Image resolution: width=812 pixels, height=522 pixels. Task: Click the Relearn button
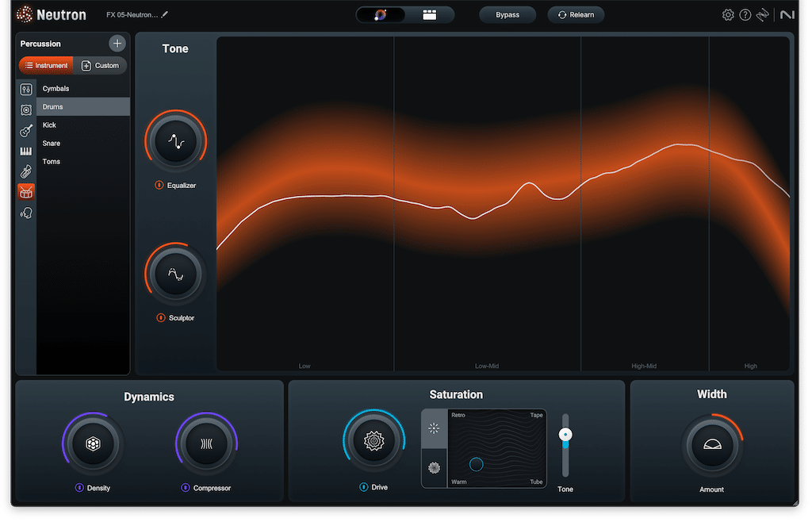[x=576, y=15]
